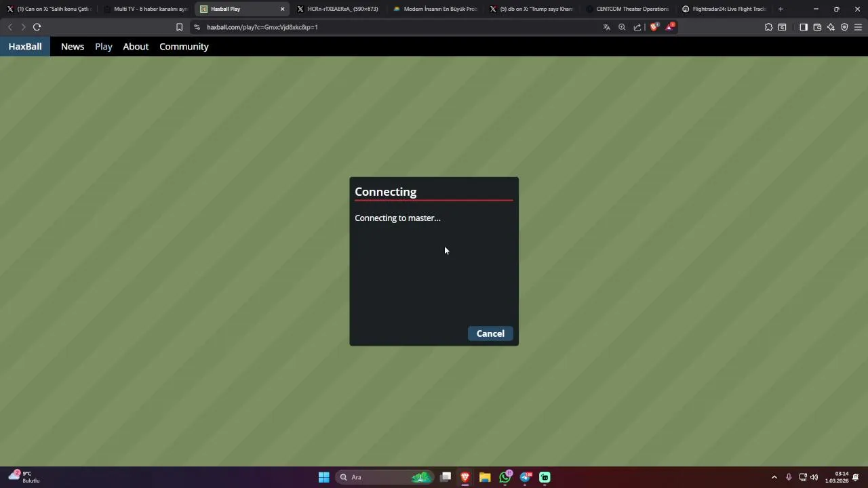Image resolution: width=868 pixels, height=488 pixels.
Task: Go forward to the next page
Action: click(x=23, y=27)
